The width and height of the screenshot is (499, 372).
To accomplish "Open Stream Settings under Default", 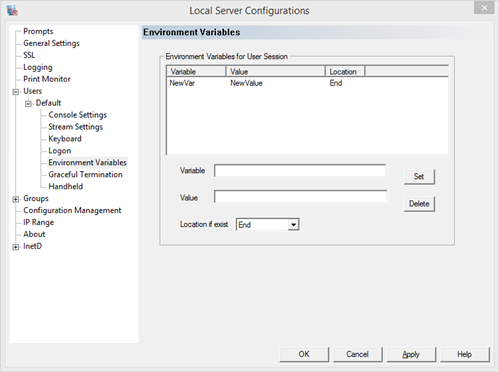I will (x=75, y=127).
